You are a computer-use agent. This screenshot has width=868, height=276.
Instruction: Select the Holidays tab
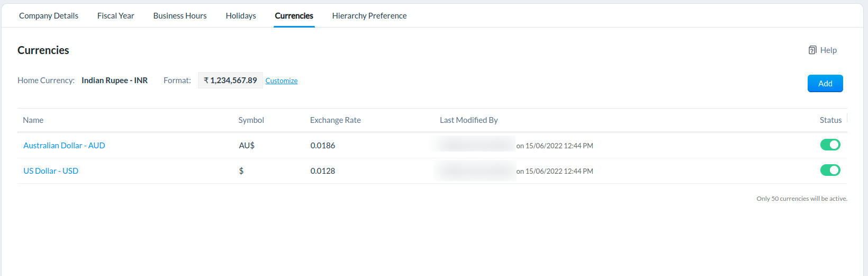pyautogui.click(x=241, y=16)
